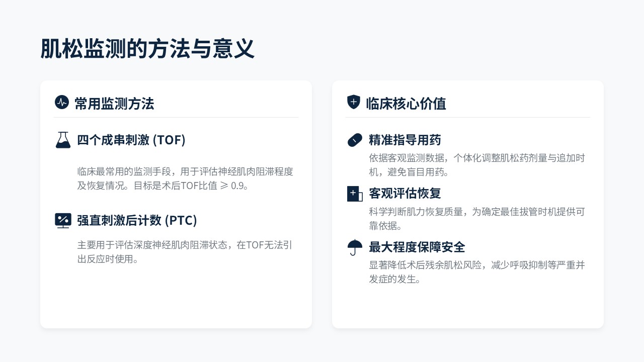Click the shield plus icon

click(354, 102)
